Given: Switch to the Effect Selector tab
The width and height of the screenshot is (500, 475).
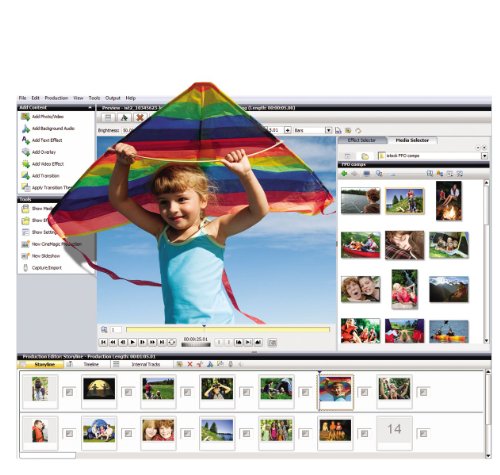Looking at the screenshot, I should point(362,140).
